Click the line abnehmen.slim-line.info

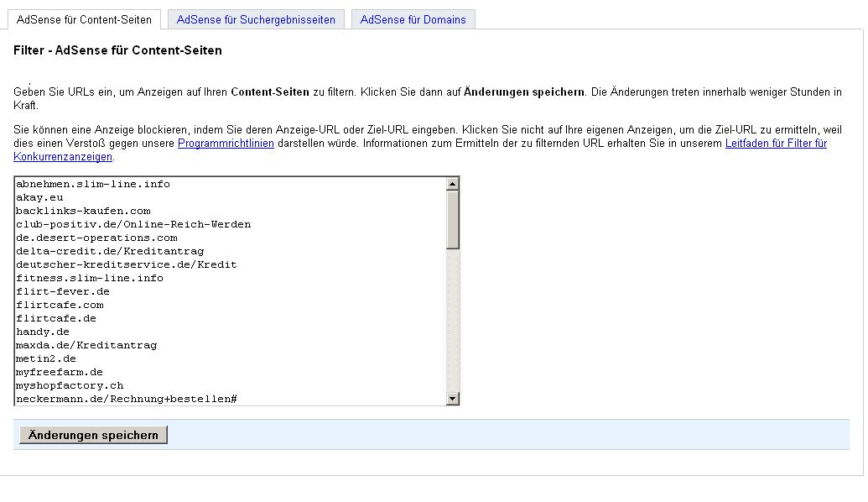[93, 184]
